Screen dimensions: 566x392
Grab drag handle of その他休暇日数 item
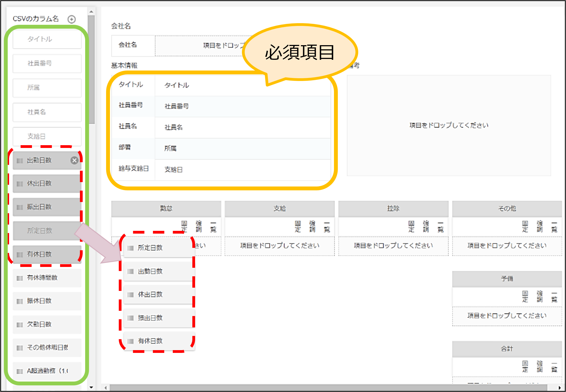pos(20,348)
